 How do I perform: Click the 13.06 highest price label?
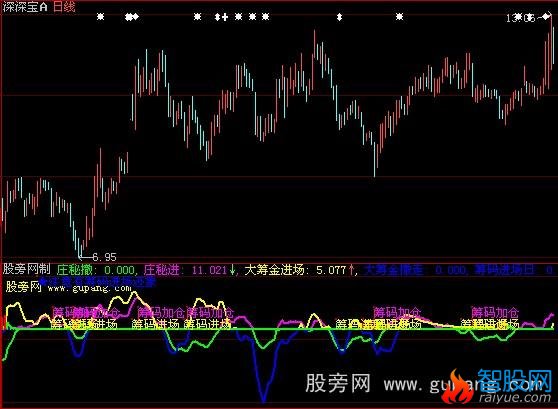click(520, 18)
